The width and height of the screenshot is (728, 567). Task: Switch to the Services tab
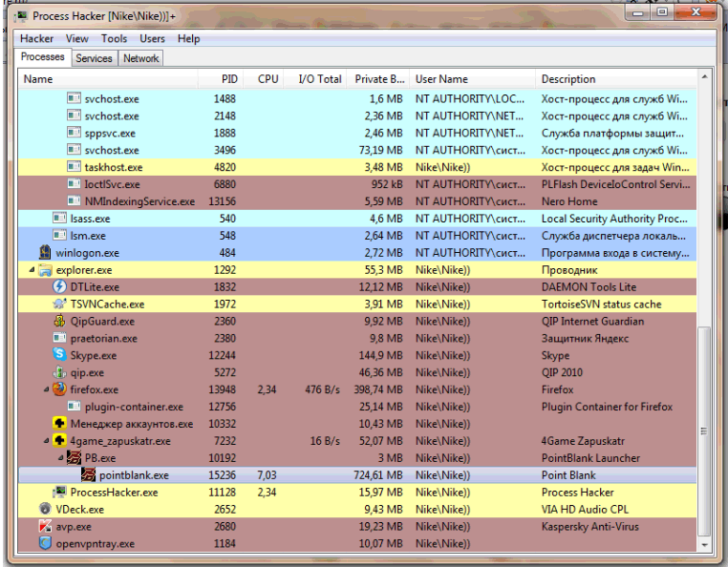tap(94, 58)
